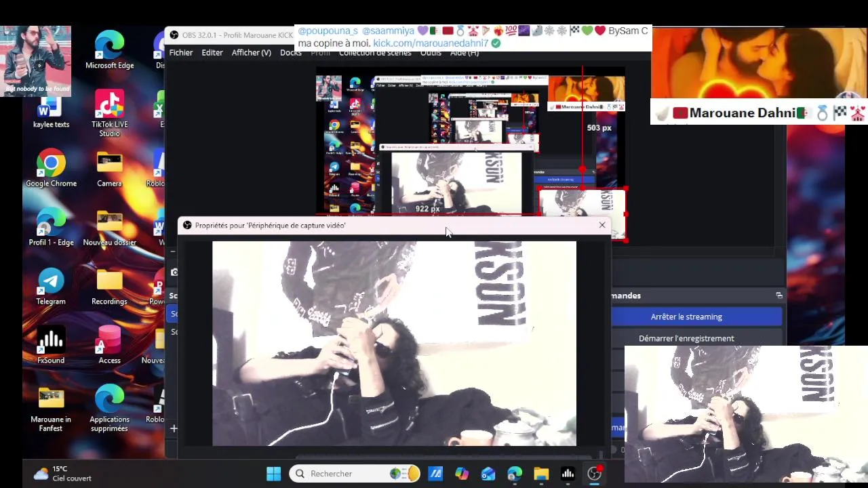Click the Rechercher taskbar search box
This screenshot has height=488, width=868.
(x=355, y=474)
